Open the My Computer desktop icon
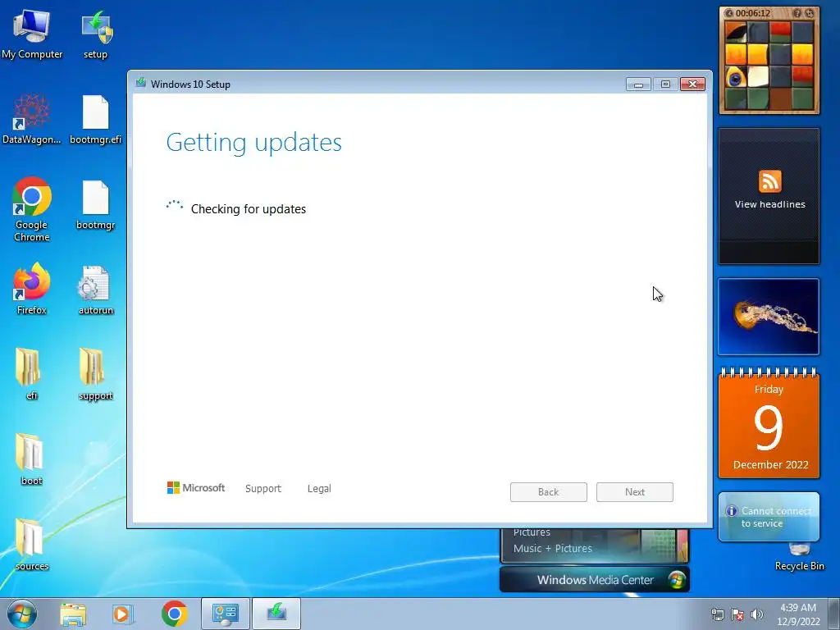 coord(32,32)
